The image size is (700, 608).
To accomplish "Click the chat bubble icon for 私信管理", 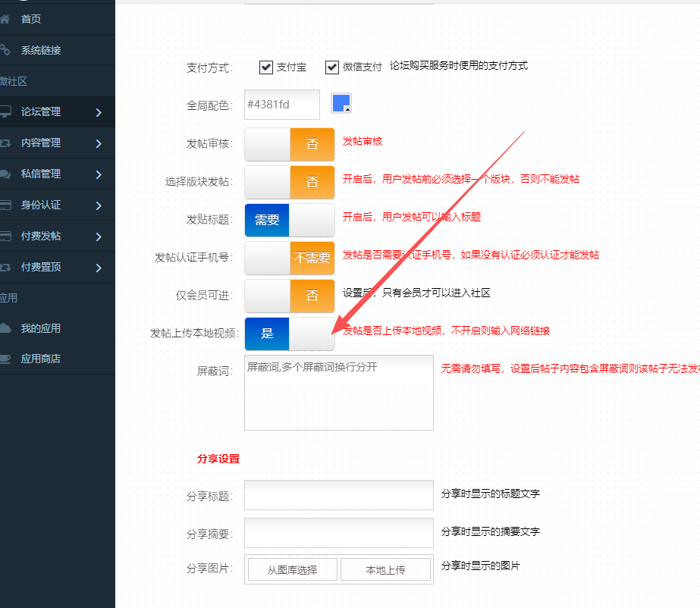I will pos(5,174).
